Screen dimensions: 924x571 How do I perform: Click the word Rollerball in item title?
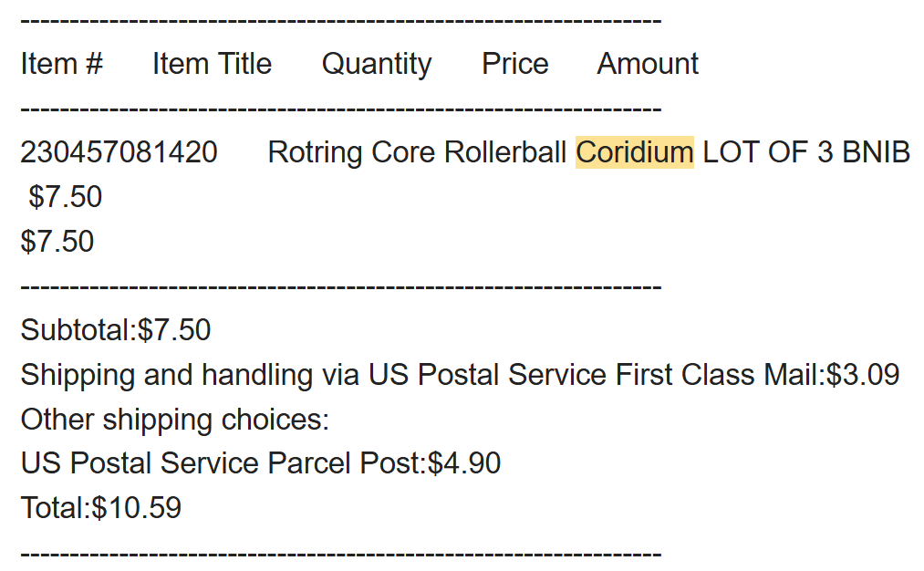coord(505,152)
